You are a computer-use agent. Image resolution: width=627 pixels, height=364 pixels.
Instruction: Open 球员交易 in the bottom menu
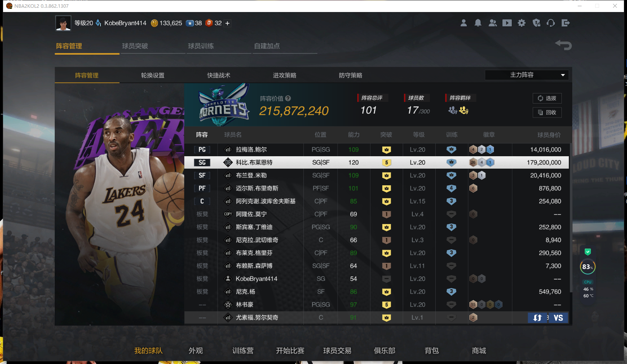337,350
